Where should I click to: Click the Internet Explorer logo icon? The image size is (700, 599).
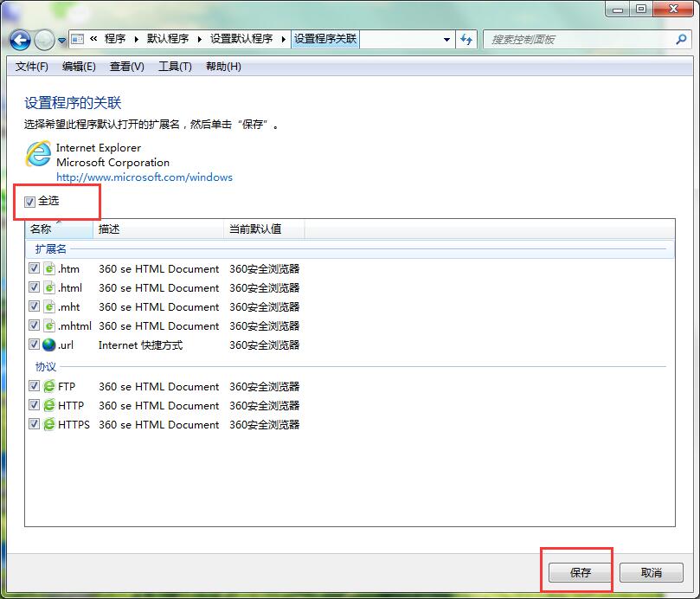38,154
